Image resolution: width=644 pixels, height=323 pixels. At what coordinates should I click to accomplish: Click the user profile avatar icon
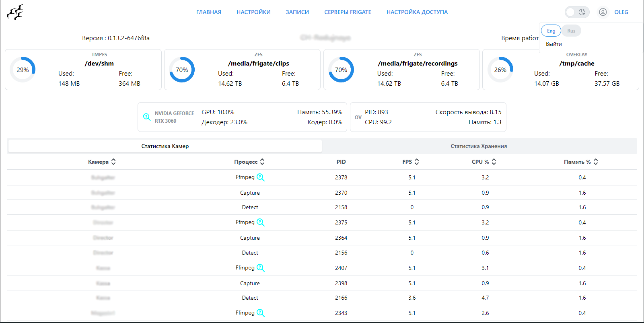pos(603,12)
